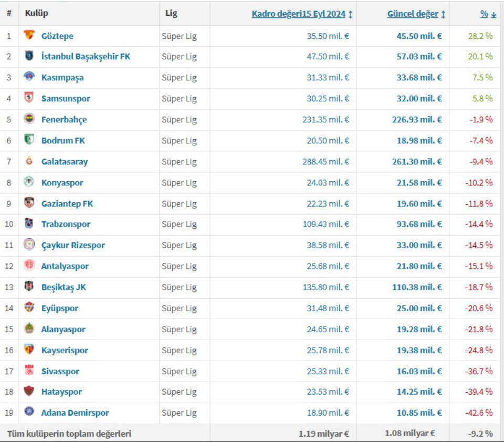Click the Samsunspor club crest icon
This screenshot has width=504, height=442.
29,98
